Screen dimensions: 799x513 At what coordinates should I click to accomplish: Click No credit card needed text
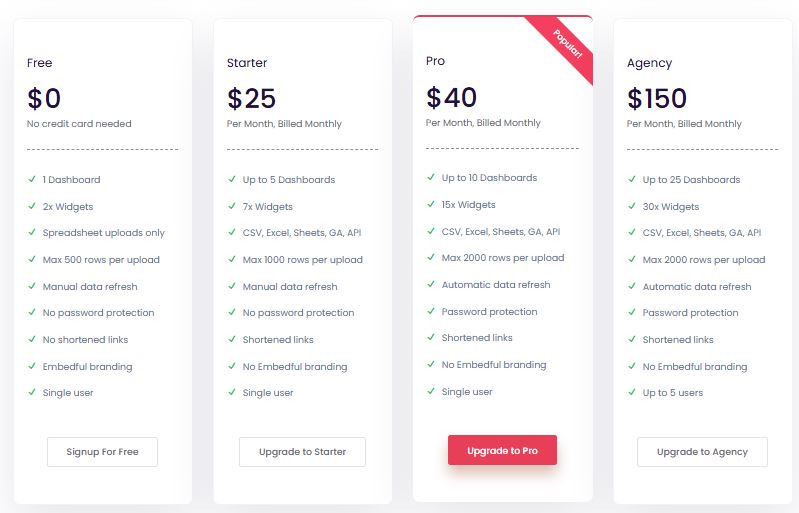click(79, 124)
